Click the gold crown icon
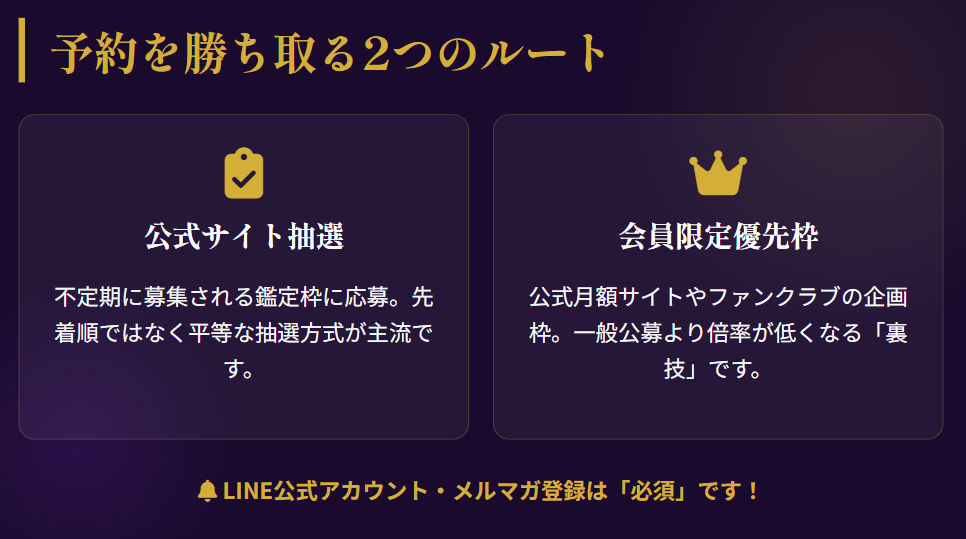 pyautogui.click(x=718, y=175)
